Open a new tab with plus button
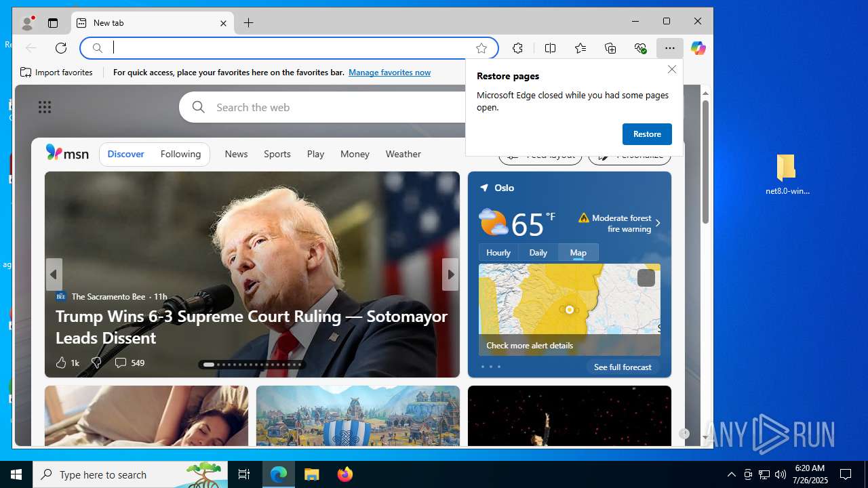The width and height of the screenshot is (868, 488). pos(249,23)
